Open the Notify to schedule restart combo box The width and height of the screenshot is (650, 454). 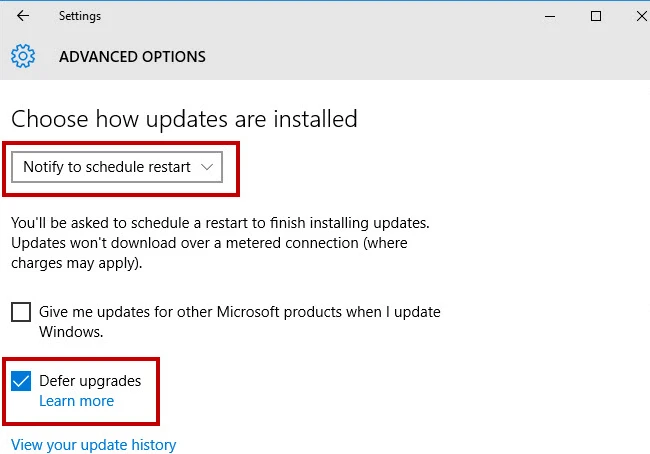pyautogui.click(x=117, y=167)
